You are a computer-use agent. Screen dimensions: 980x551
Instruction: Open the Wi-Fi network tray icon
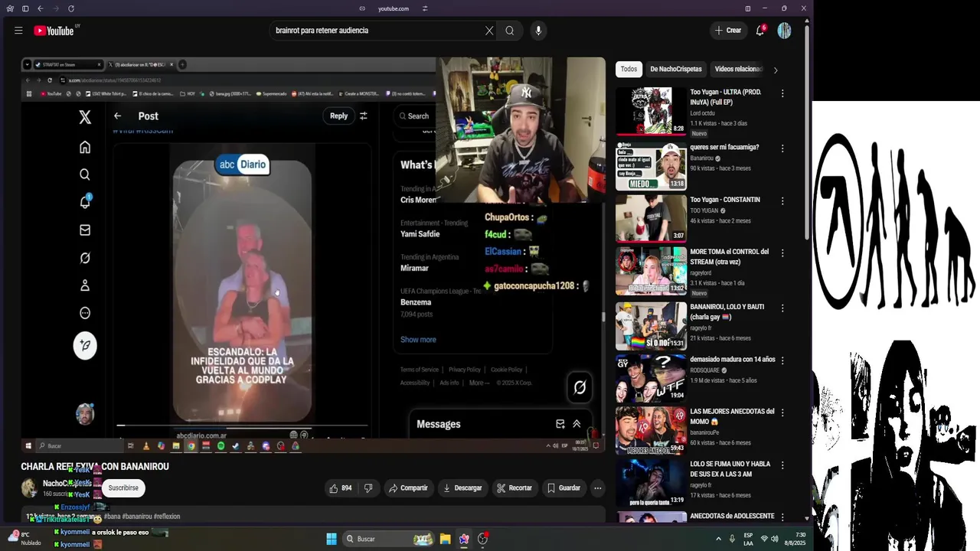[763, 539]
